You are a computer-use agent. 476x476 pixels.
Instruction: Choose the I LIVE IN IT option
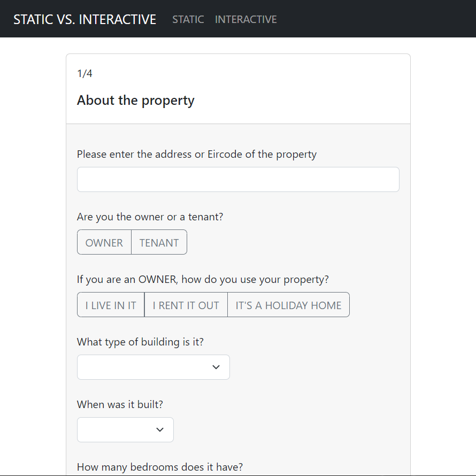coord(111,305)
